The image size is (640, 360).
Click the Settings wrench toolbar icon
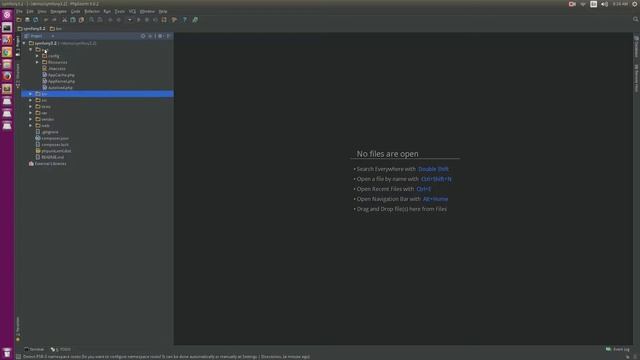coord(175,20)
